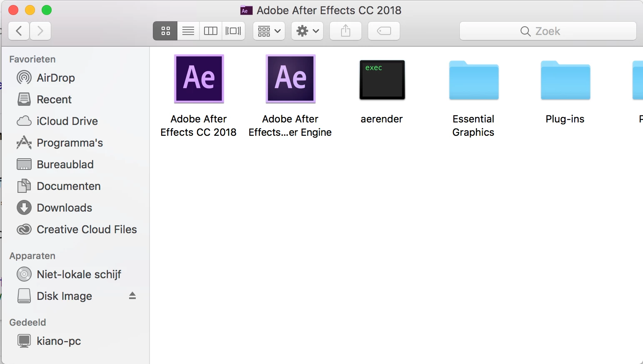Viewport: 643px width, 364px height.
Task: Open the arrange items dropdown
Action: [269, 31]
